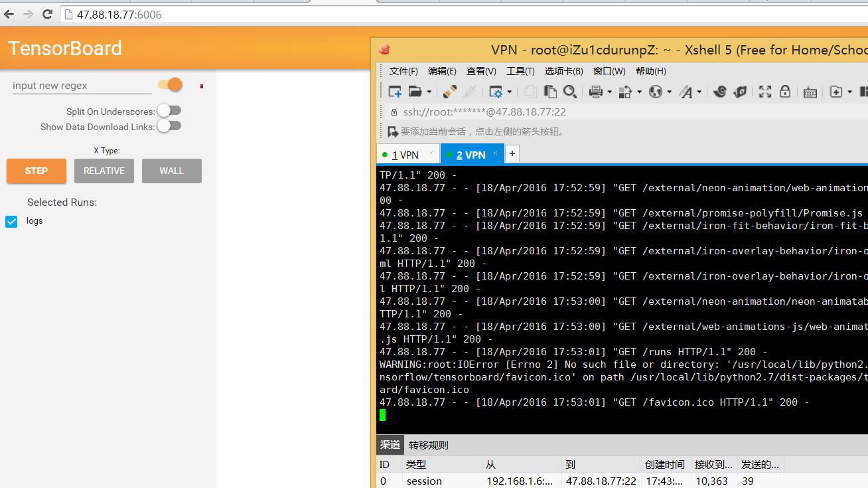
Task: Click Xshell Open folder icon
Action: coord(415,92)
